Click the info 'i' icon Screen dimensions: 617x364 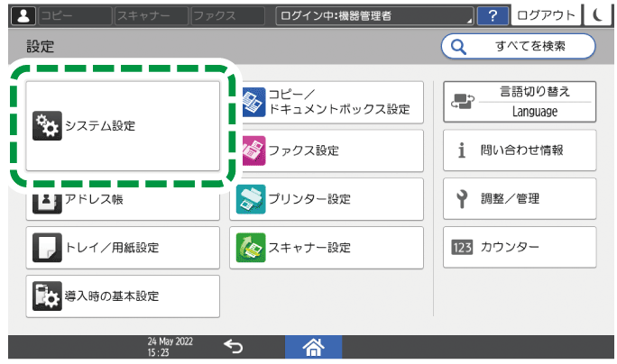(462, 150)
